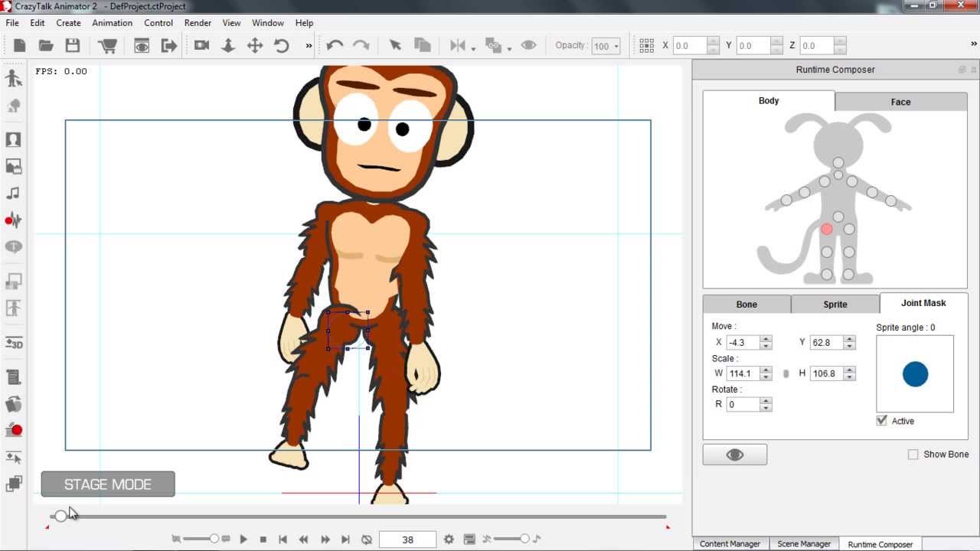The width and height of the screenshot is (980, 551).
Task: Select the camera zoom tool
Action: pos(228,46)
